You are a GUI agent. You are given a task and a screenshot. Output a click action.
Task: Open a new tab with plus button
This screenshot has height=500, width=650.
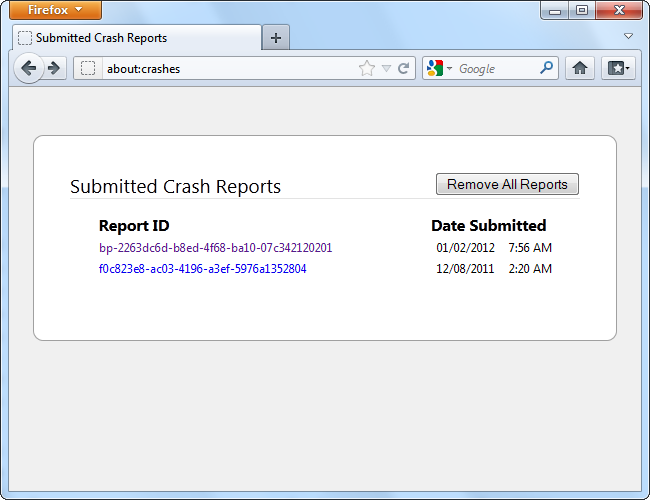276,38
